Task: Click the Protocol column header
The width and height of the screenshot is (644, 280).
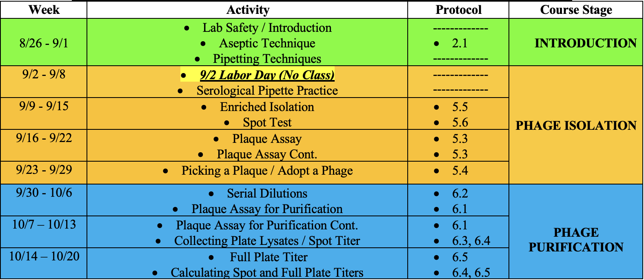Action: pyautogui.click(x=458, y=9)
